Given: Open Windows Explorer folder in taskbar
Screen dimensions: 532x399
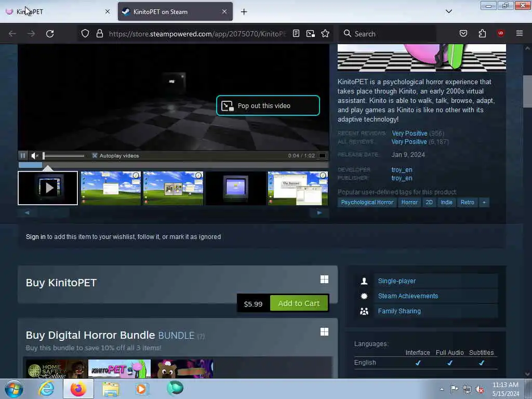Looking at the screenshot, I should pos(111,389).
